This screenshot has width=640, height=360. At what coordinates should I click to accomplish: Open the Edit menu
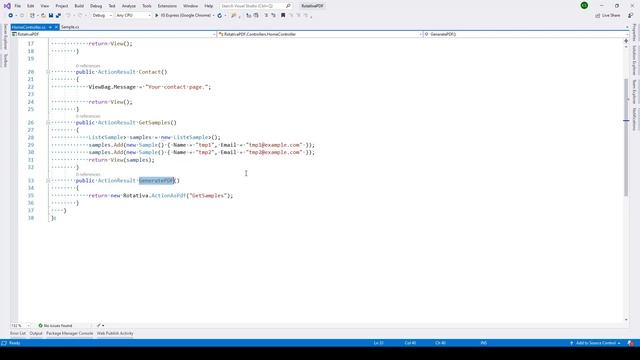pyautogui.click(x=31, y=6)
